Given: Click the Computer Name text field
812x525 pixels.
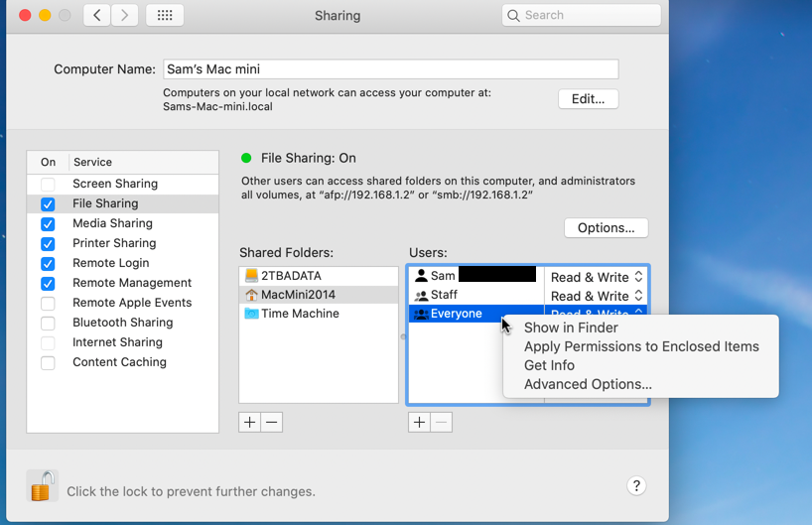Looking at the screenshot, I should 391,68.
